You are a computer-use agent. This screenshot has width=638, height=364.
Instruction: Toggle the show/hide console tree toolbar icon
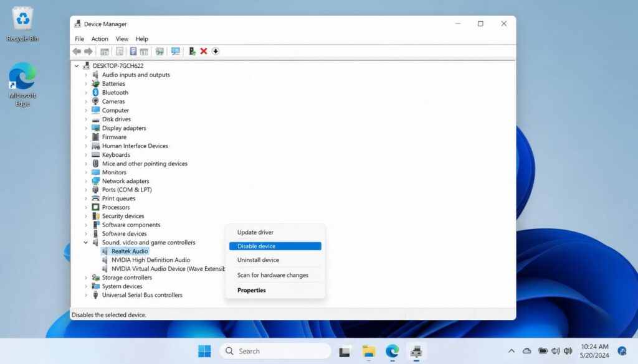105,51
